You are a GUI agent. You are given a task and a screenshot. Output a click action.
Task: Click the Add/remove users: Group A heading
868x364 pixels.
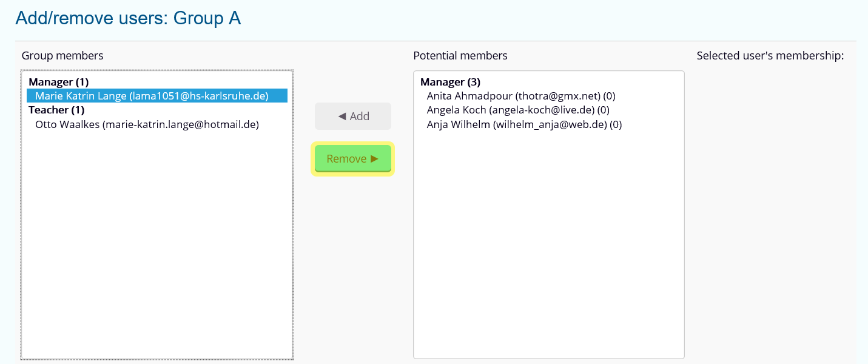[x=128, y=18]
